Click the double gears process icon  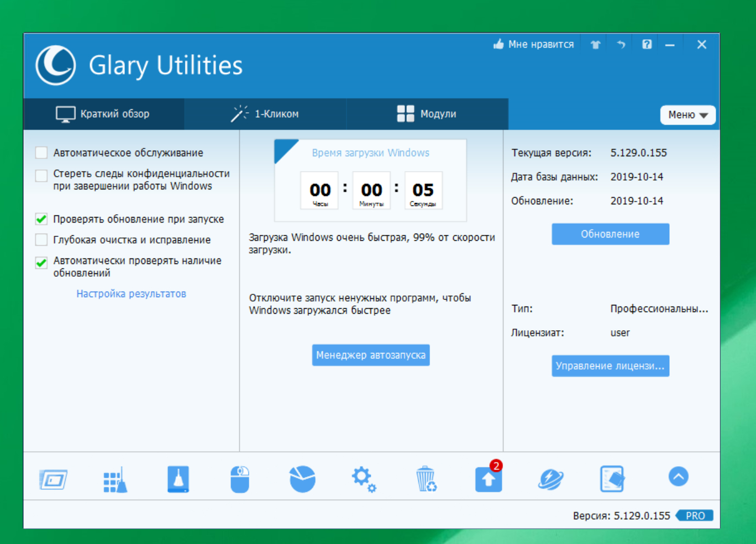[364, 479]
